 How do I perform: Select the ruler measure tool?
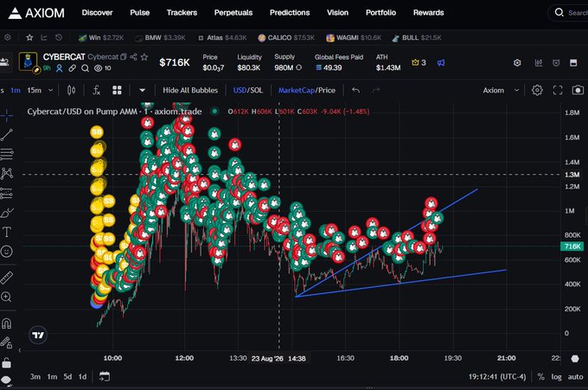coord(6,278)
